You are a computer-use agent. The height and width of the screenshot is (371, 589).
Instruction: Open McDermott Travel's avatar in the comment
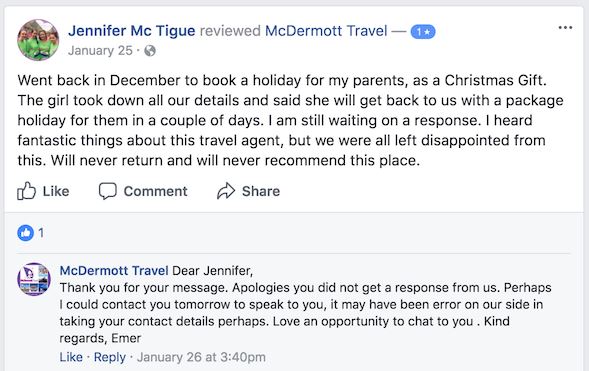tap(34, 279)
